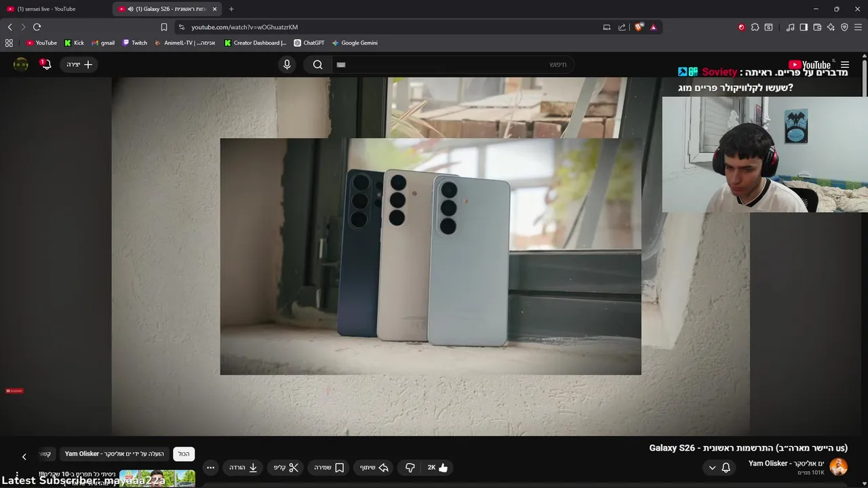Go to next filter chips with arrow
The width and height of the screenshot is (868, 488).
[24, 457]
